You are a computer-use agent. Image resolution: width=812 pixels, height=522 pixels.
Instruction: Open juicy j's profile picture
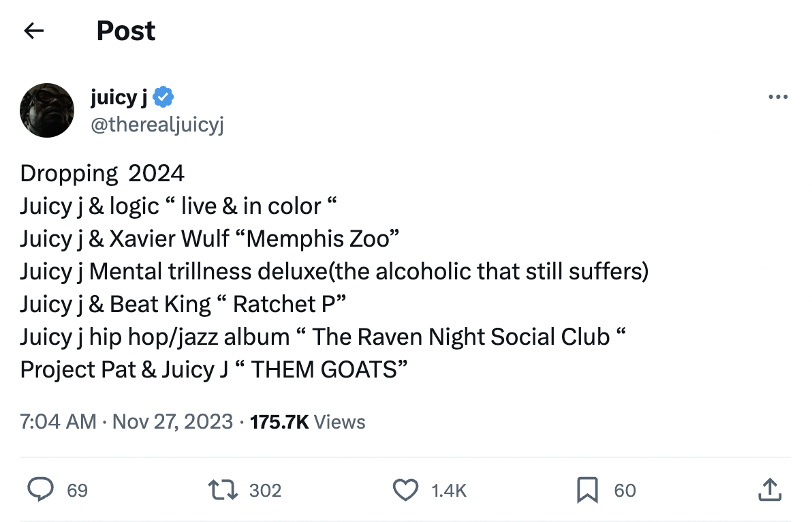pos(47,110)
